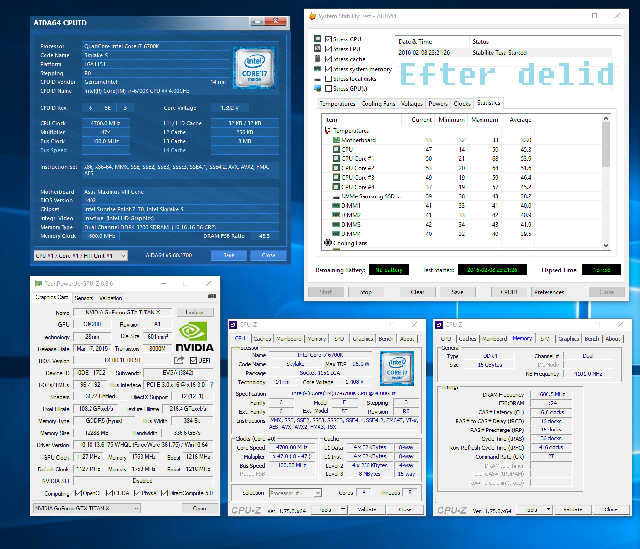Click the monitor icon beside Stress GPU(s)
The height and width of the screenshot is (549, 640).
(x=318, y=89)
